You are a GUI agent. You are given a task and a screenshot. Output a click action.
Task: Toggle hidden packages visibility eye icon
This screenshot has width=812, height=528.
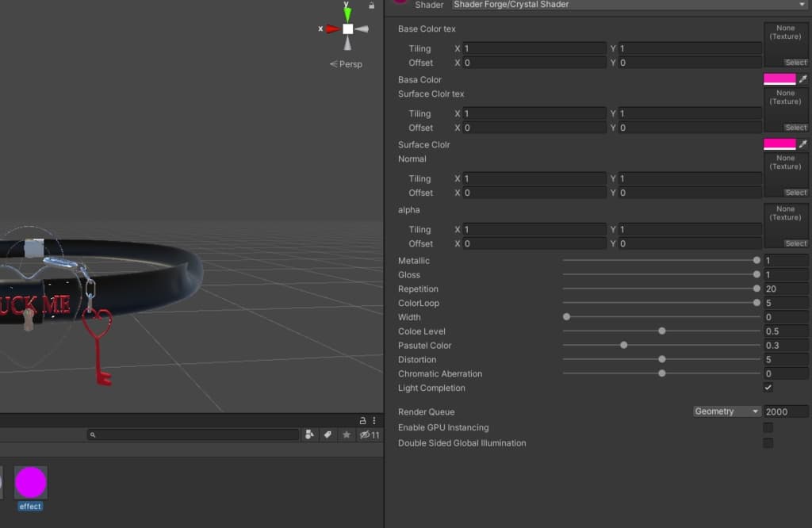366,435
